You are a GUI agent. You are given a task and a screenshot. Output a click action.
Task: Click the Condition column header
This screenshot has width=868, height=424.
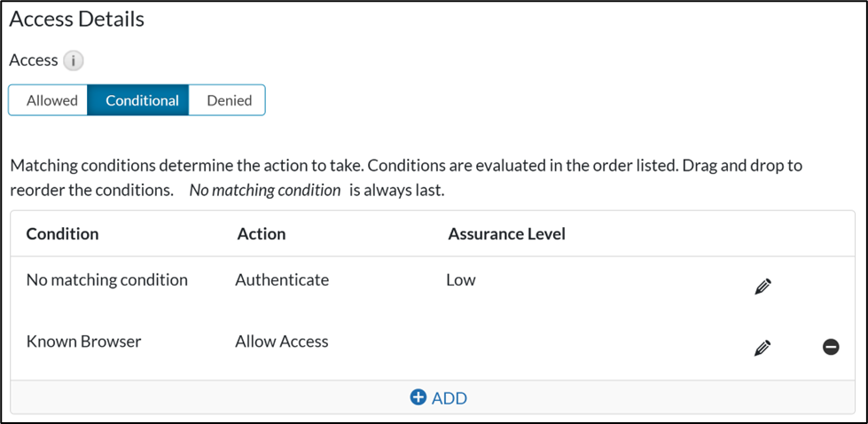[62, 234]
